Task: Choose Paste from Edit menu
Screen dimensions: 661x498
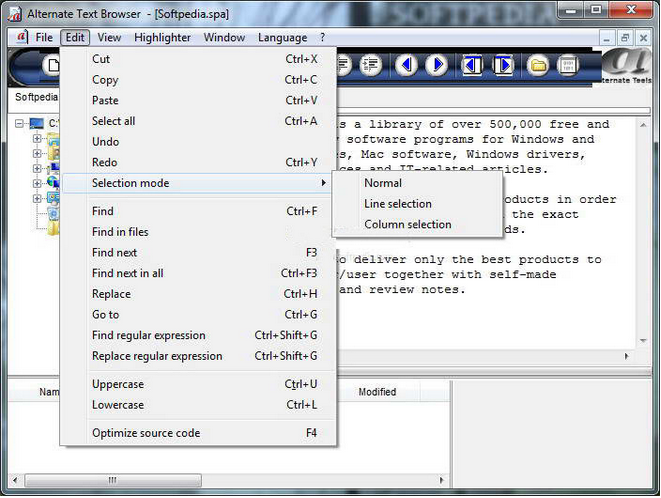Action: click(x=199, y=100)
